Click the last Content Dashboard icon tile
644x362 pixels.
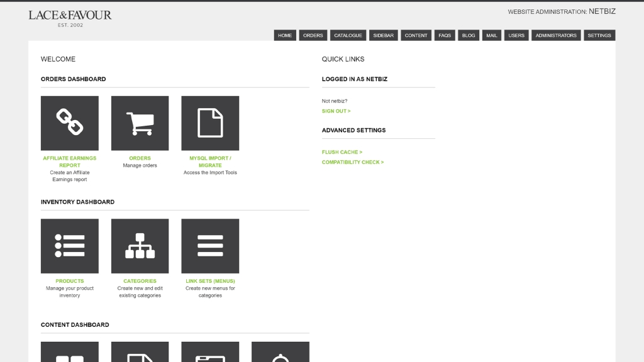pos(280,353)
